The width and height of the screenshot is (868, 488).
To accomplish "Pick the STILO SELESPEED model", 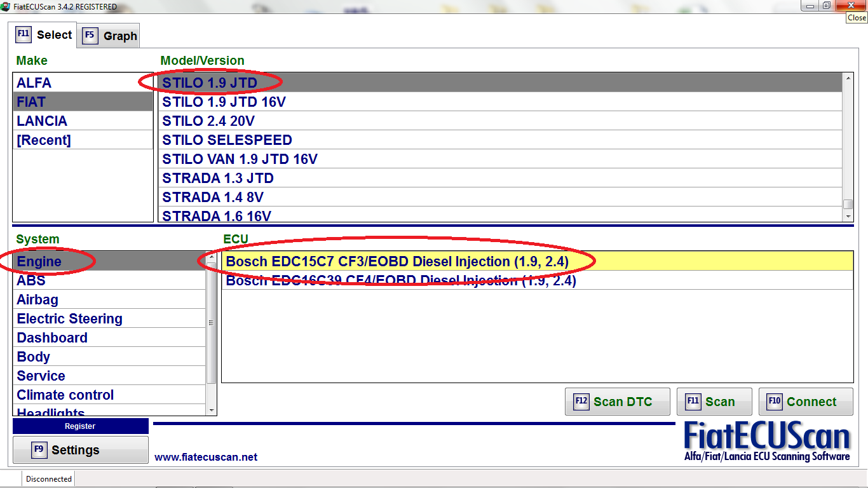I will pyautogui.click(x=501, y=140).
